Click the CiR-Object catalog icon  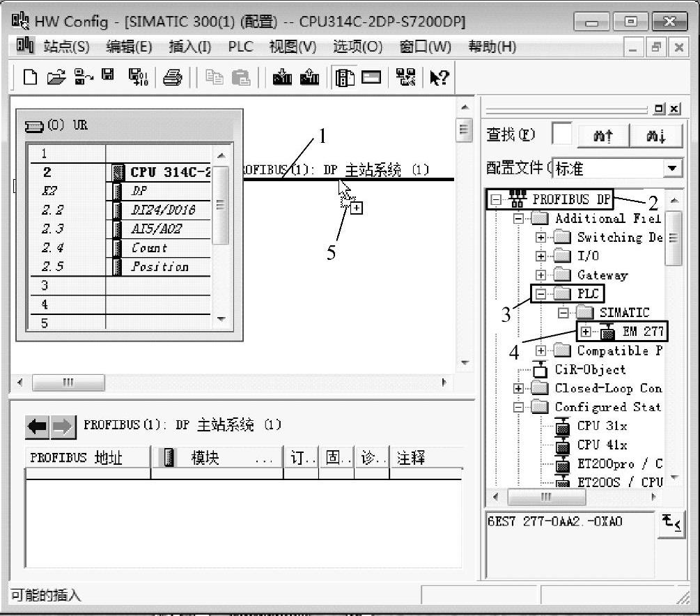point(540,369)
